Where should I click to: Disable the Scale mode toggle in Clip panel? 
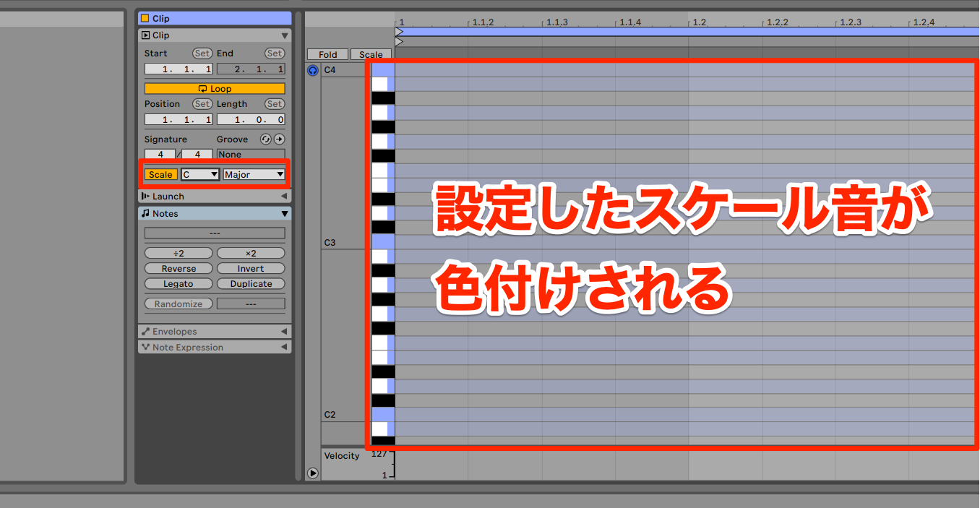click(160, 174)
